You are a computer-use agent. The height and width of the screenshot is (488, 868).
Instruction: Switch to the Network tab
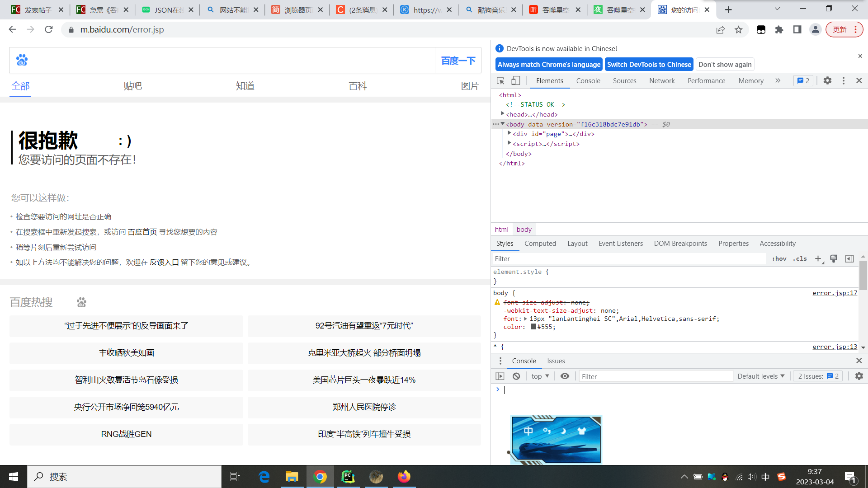[x=662, y=80]
